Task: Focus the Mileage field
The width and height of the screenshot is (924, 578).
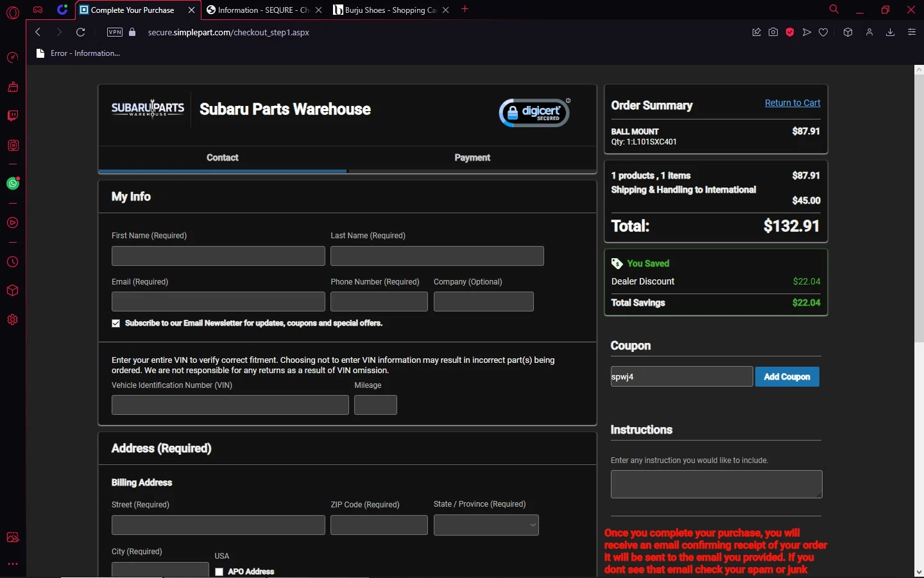Action: point(375,405)
